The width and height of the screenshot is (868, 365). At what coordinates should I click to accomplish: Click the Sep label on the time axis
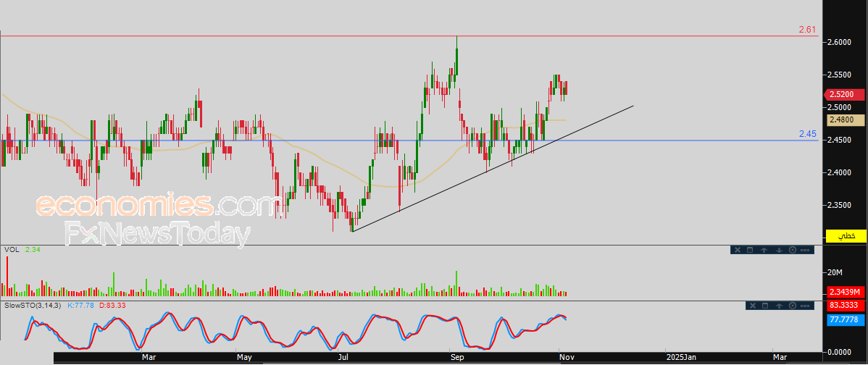click(x=457, y=358)
